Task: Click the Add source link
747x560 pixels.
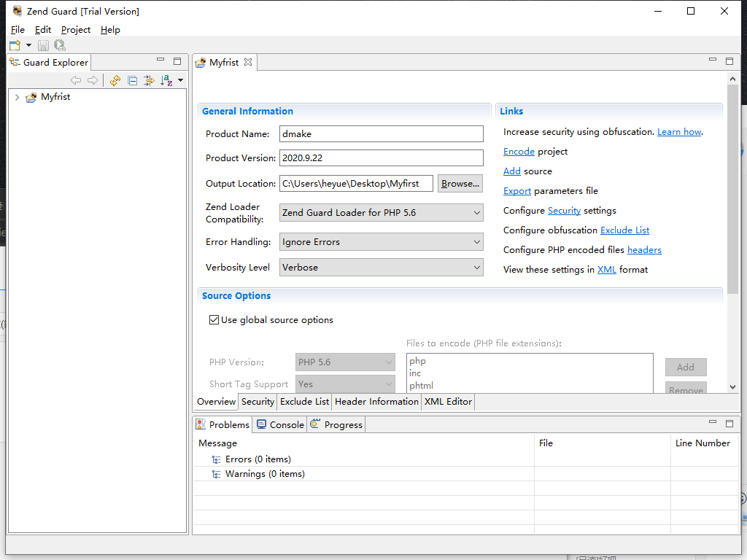Action: tap(511, 171)
